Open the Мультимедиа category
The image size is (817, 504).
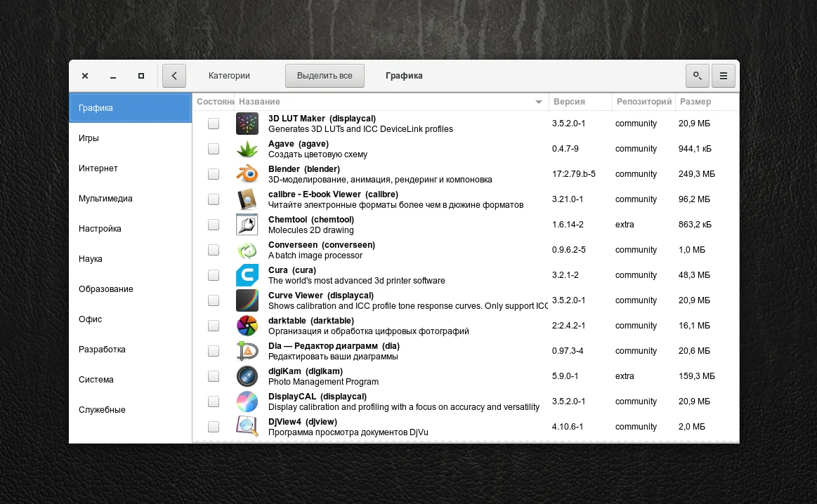click(x=130, y=199)
